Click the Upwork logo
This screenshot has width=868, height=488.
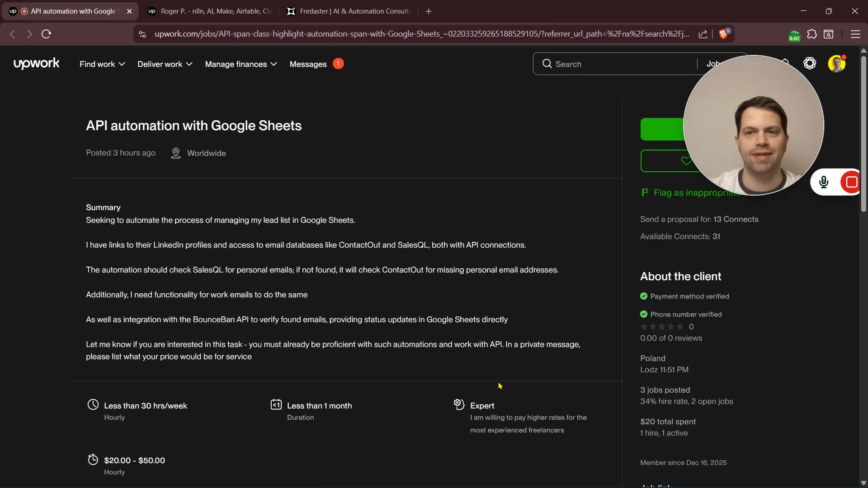(36, 64)
